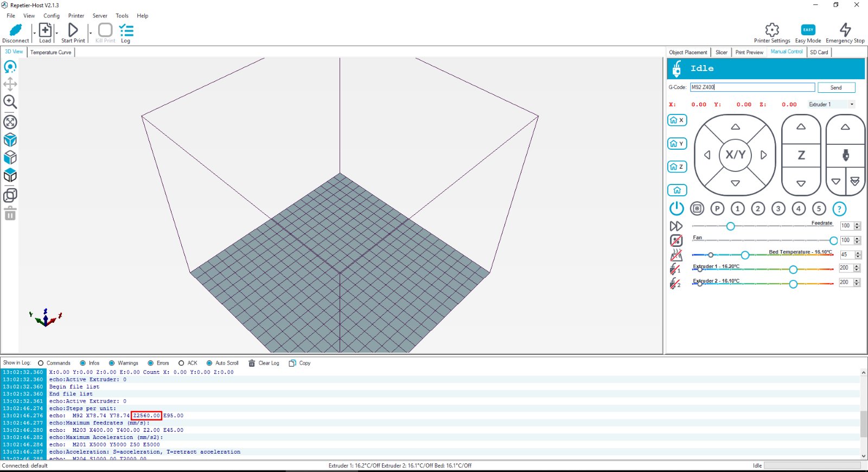Viewport: 868px width, 472px height.
Task: Switch to Object Placement tab
Action: (688, 53)
